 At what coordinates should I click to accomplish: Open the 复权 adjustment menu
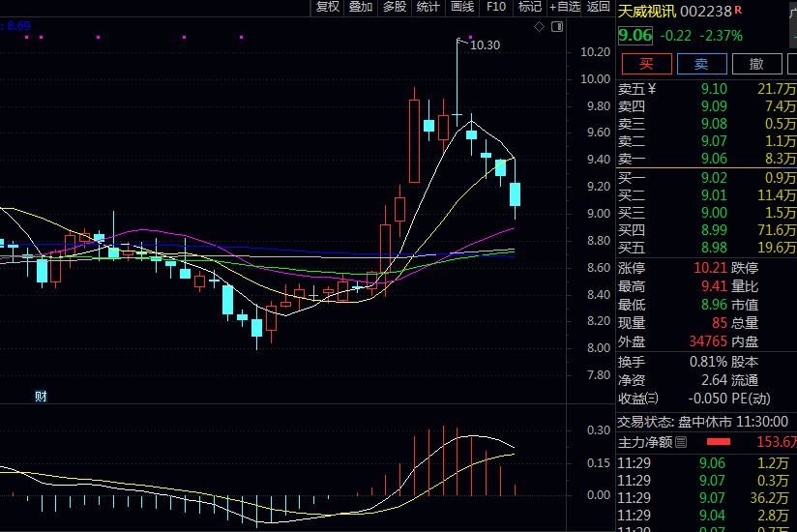coord(328,7)
